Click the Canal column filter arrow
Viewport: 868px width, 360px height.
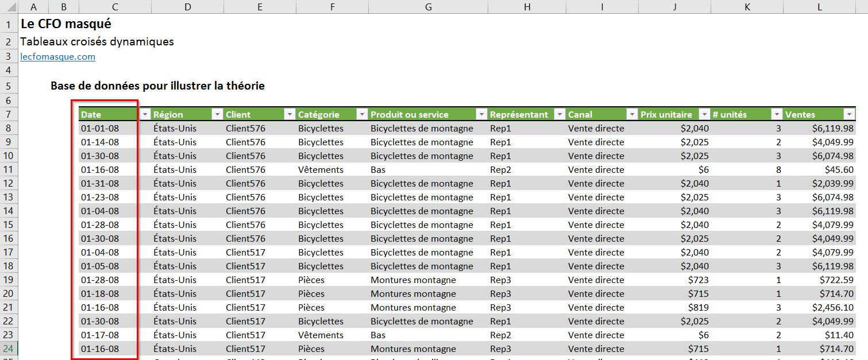(632, 114)
